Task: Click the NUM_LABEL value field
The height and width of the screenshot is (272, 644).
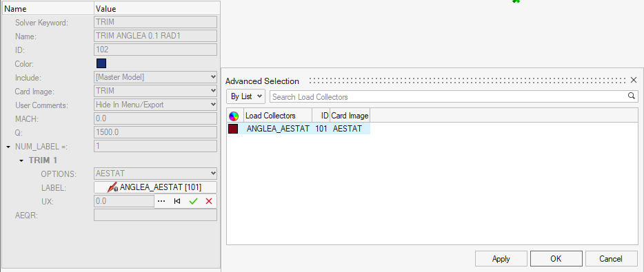Action: click(155, 147)
